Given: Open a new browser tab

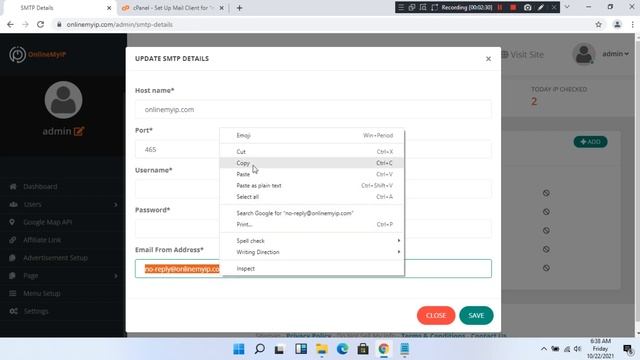Looking at the screenshot, I should 239,8.
